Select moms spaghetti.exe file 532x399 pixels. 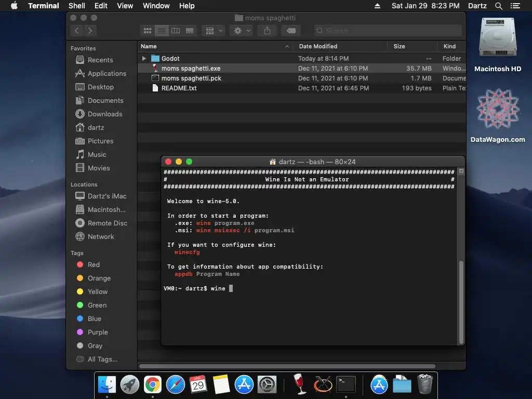pos(302,68)
